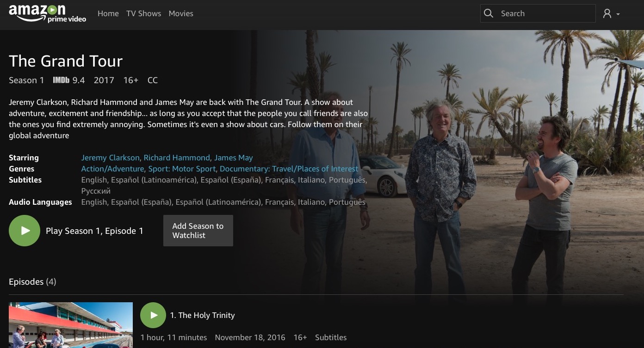Click the 'The Grand Tour' title
Image resolution: width=644 pixels, height=348 pixels.
pyautogui.click(x=66, y=61)
